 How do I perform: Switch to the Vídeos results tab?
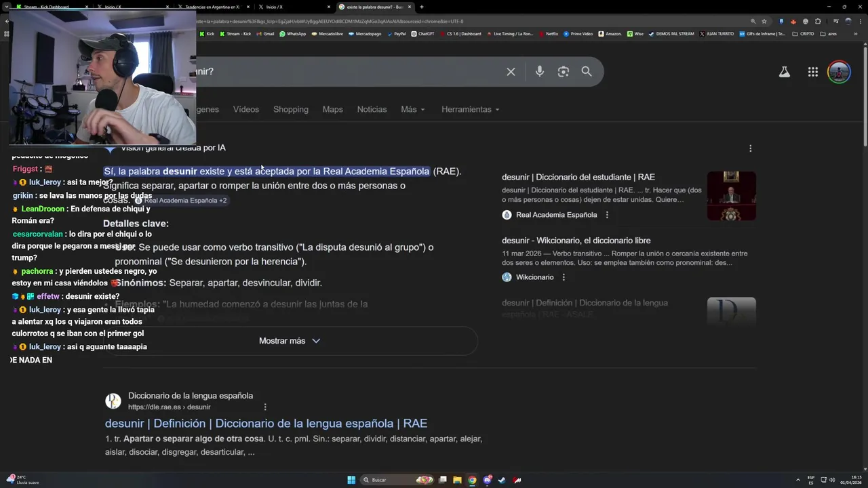pos(246,109)
